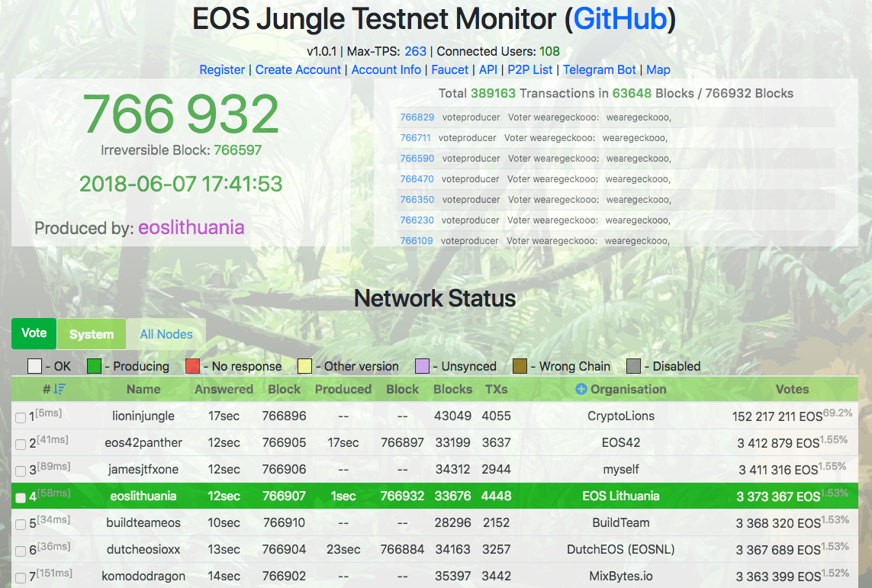The image size is (872, 588).
Task: Click the EOS Lithuania organisation cell
Action: coord(621,496)
